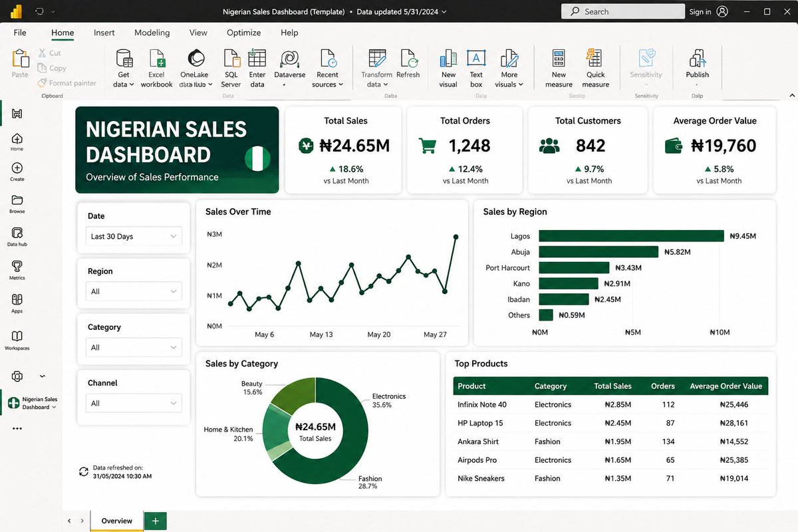Open Browse in the left sidebar

[x=17, y=204]
